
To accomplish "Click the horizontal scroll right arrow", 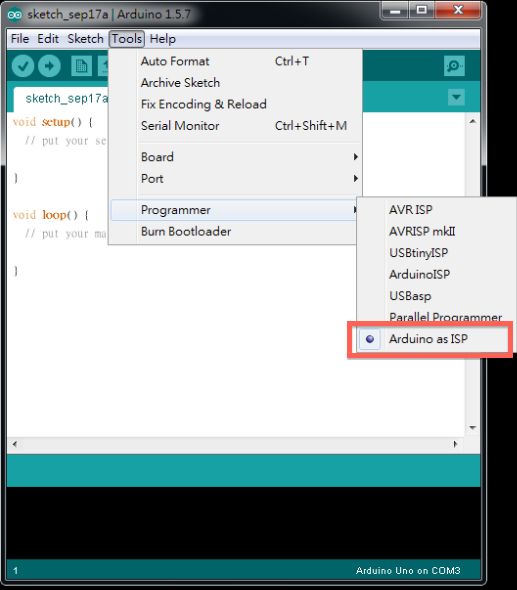I will pos(455,444).
